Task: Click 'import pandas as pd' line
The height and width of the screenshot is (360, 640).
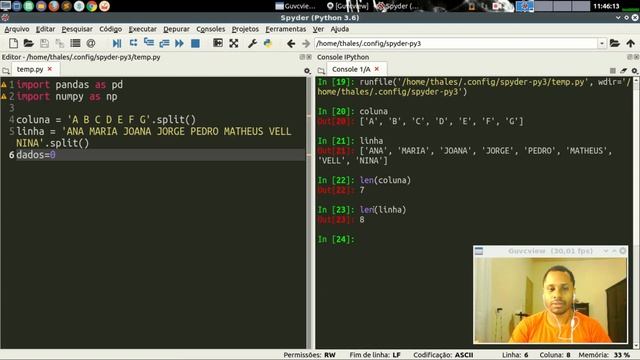Action: (x=69, y=84)
